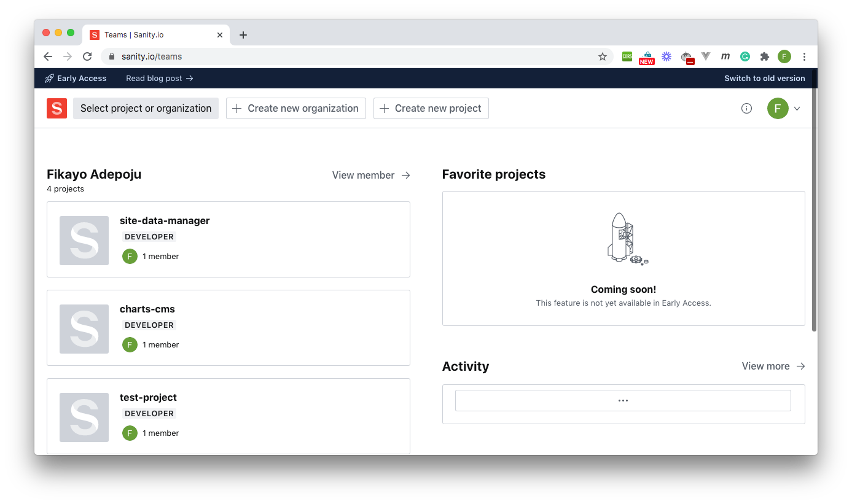Open a new browser tab

[x=243, y=35]
